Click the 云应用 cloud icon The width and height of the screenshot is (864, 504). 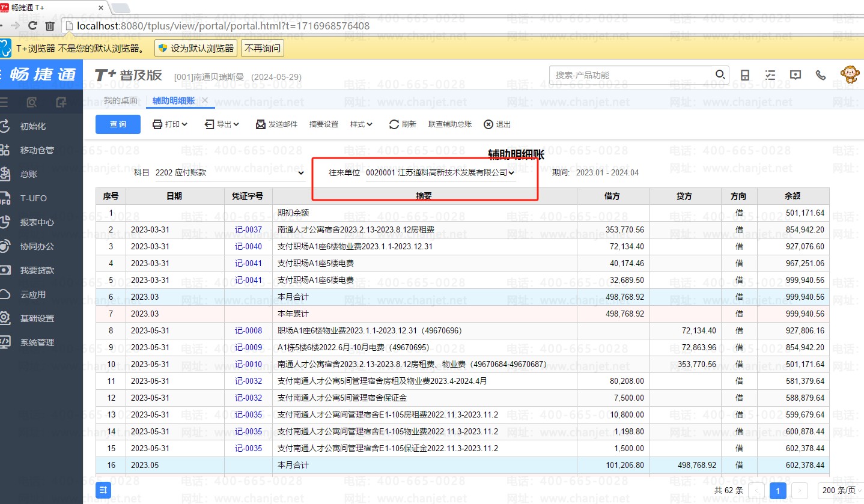[x=5, y=294]
